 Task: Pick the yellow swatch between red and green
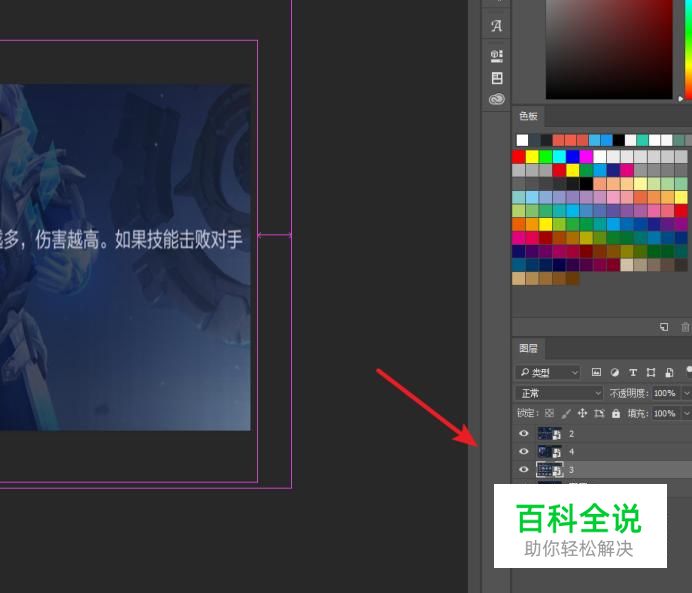point(532,157)
